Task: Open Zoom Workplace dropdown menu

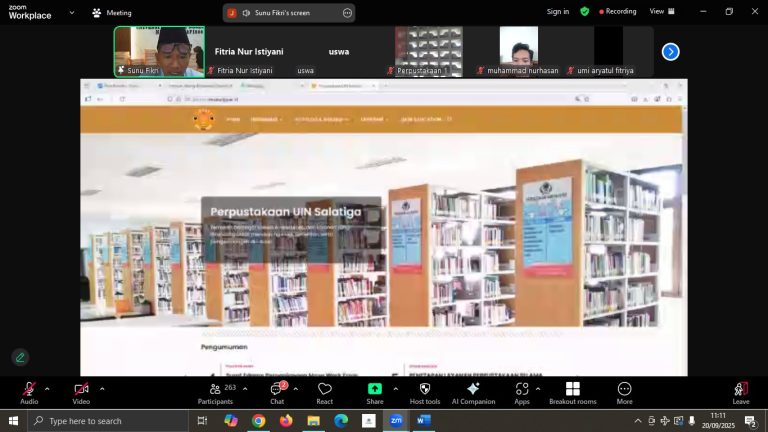Action: coord(72,13)
